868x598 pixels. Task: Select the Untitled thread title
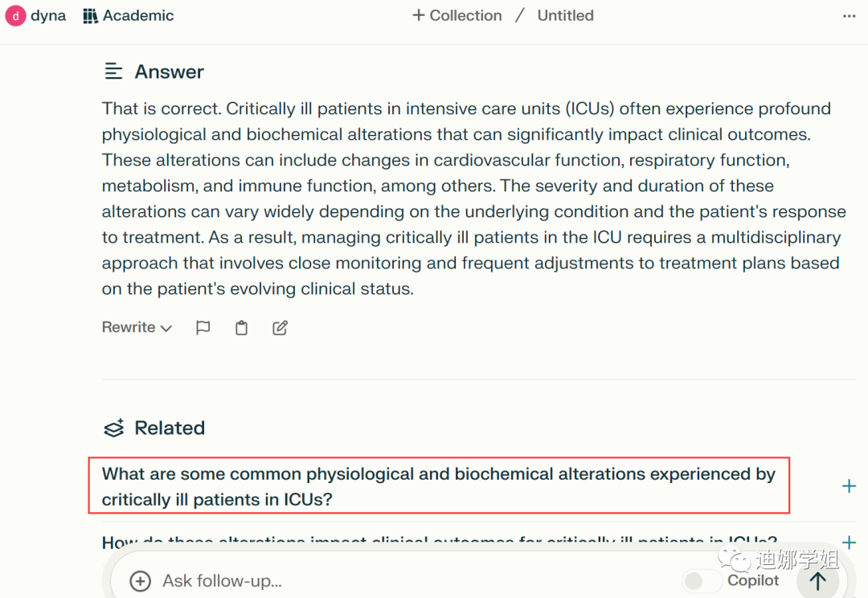(x=565, y=16)
